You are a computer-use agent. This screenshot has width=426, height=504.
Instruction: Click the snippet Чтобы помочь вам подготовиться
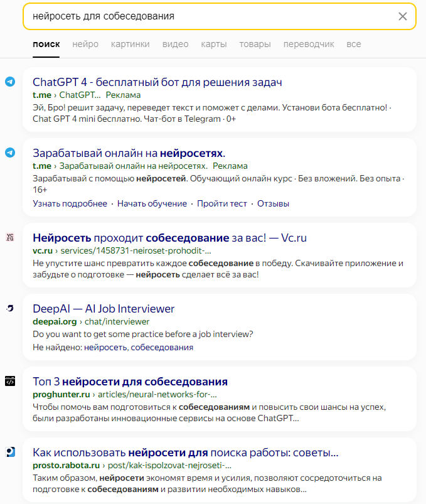209,413
